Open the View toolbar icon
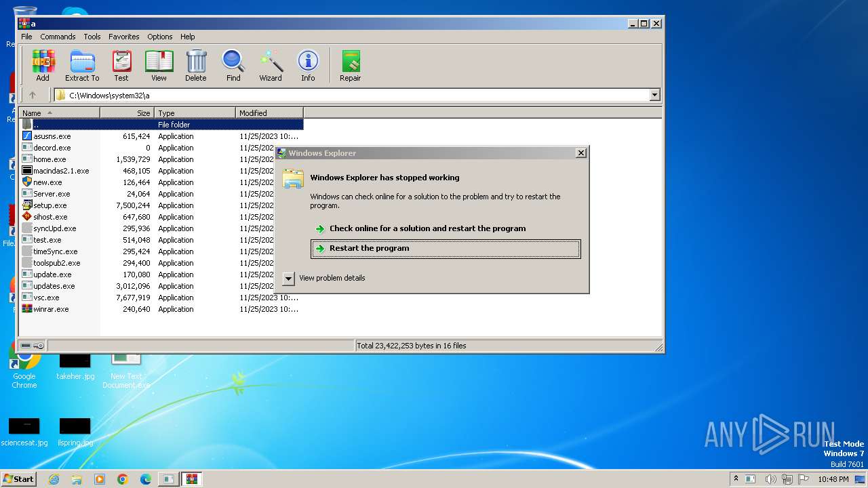The width and height of the screenshot is (868, 488). (x=159, y=66)
